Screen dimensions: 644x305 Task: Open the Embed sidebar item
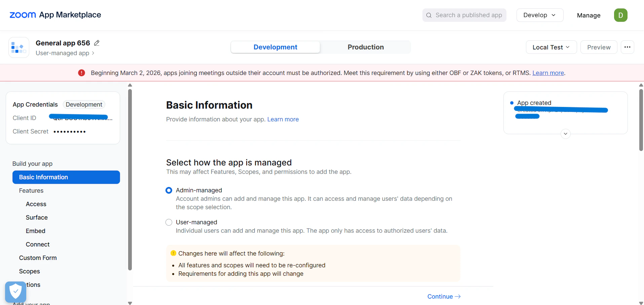click(36, 231)
